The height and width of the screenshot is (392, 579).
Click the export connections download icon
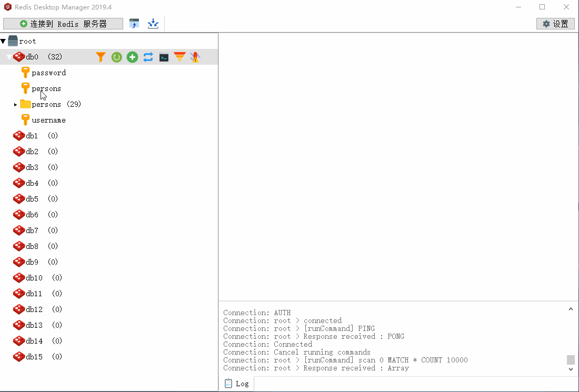(x=153, y=24)
